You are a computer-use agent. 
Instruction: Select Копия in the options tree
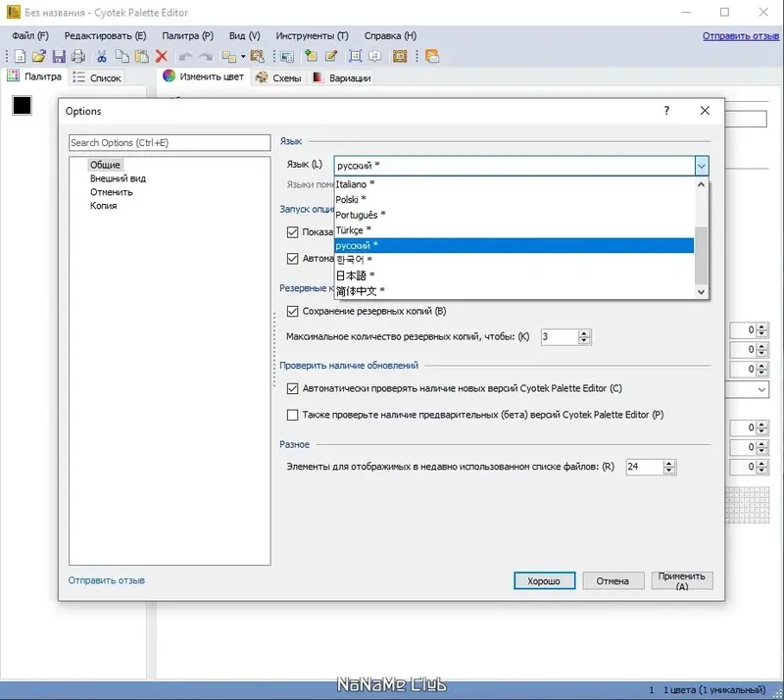tap(103, 206)
